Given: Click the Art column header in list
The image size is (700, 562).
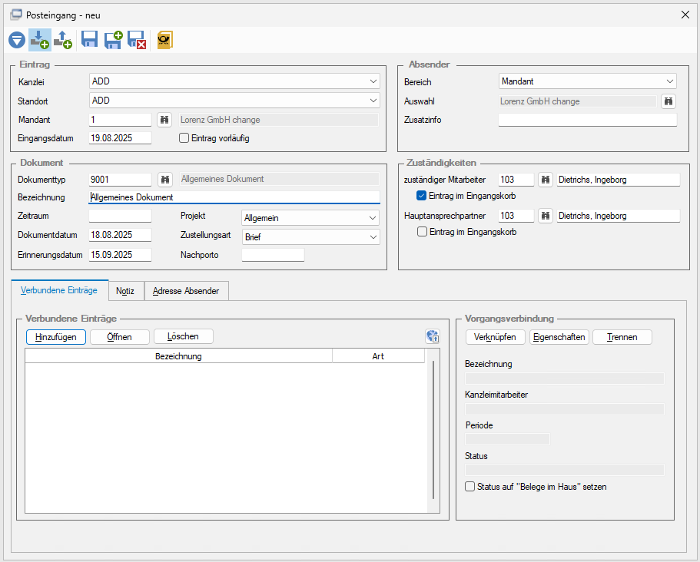Looking at the screenshot, I should [378, 356].
